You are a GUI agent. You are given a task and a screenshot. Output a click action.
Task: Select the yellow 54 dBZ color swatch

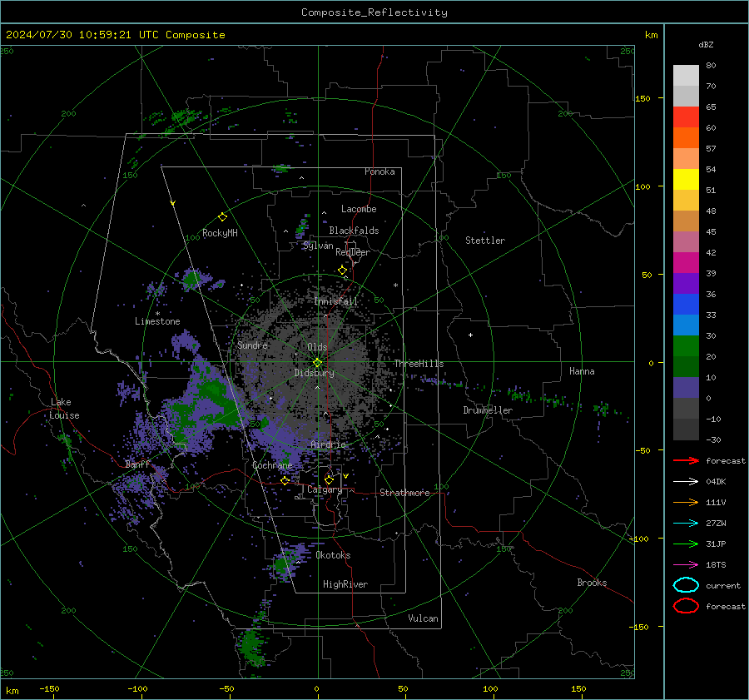tap(686, 179)
